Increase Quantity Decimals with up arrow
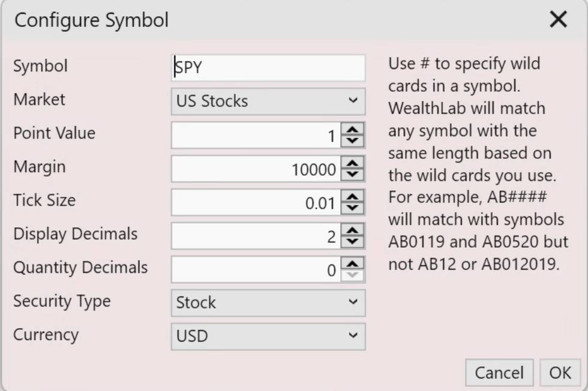This screenshot has height=391, width=588. pos(353,263)
